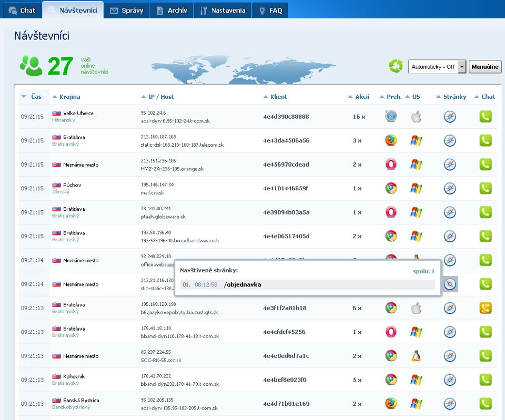The width and height of the screenshot is (505, 420).
Task: Click Safari browser icon in first row
Action: pyautogui.click(x=390, y=117)
